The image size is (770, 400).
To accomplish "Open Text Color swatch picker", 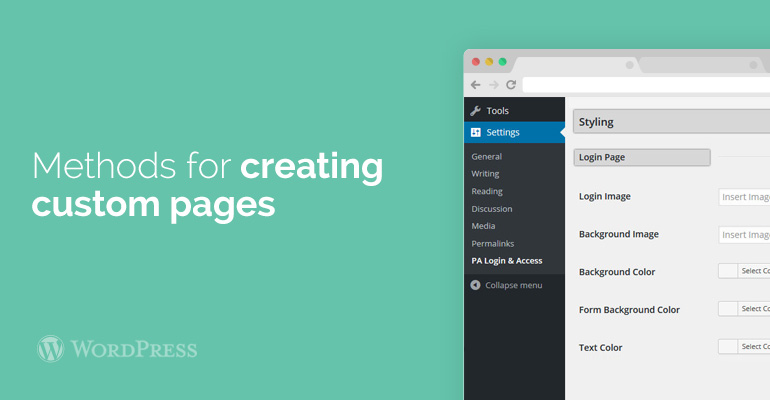I will 728,347.
